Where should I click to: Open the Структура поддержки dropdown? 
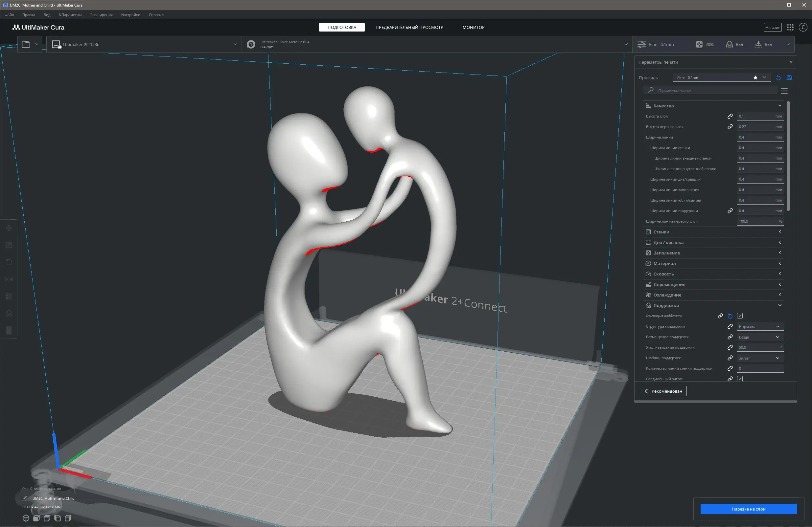point(760,327)
